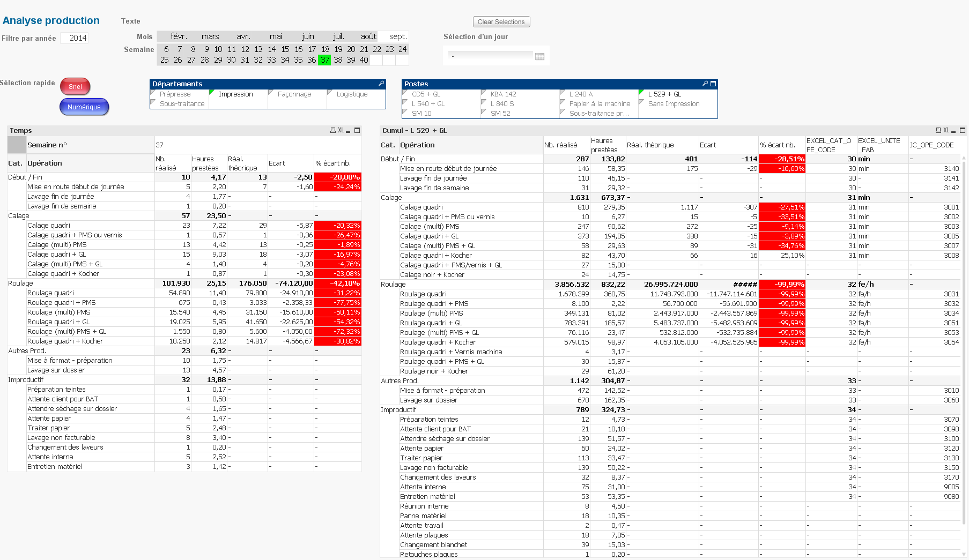Image resolution: width=969 pixels, height=560 pixels.
Task: Click 'Attente papier' row in Temps table
Action: click(184, 419)
